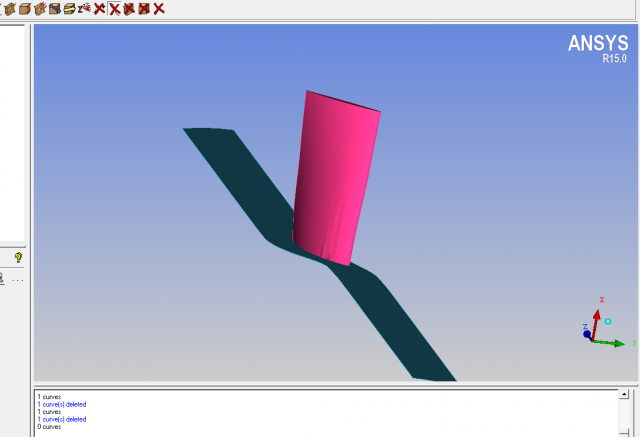Click the last "0 curves" log message
Viewport: 640px width, 437px height.
pyautogui.click(x=48, y=427)
